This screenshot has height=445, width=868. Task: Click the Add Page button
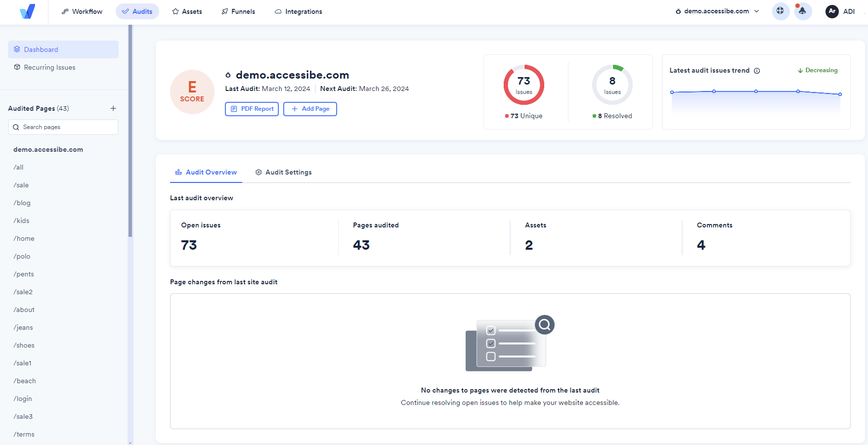[310, 109]
